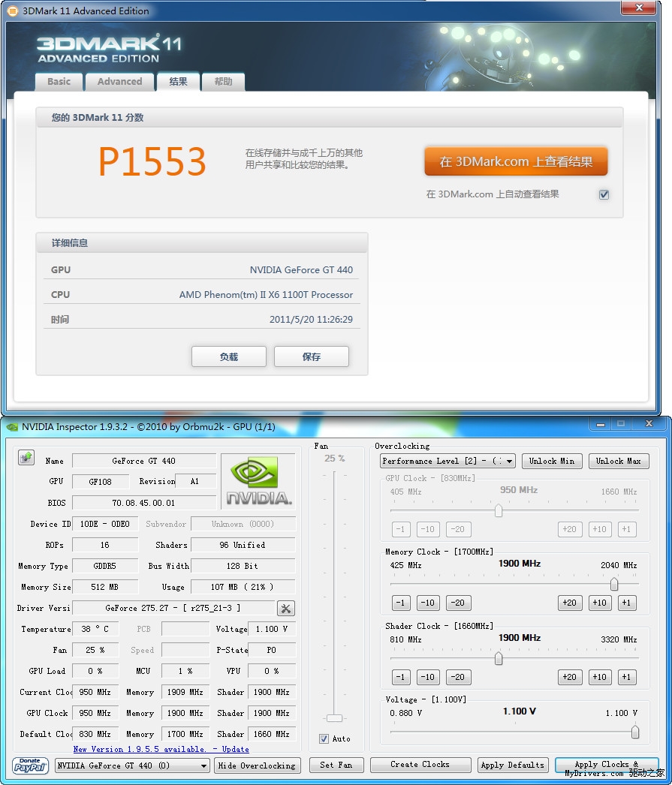Click the Name field showing GeForce GT 440
This screenshot has height=785, width=672.
144,461
